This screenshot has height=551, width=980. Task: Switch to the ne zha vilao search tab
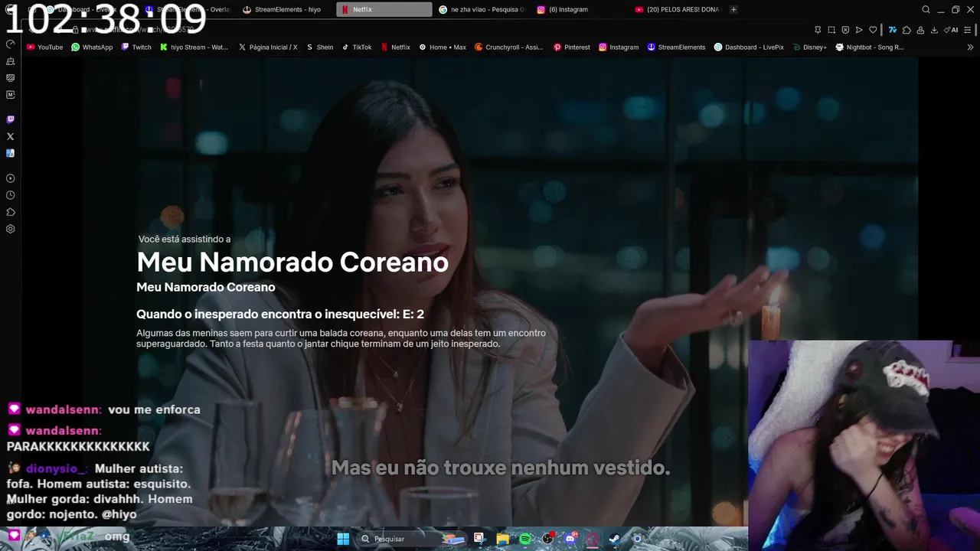point(482,10)
